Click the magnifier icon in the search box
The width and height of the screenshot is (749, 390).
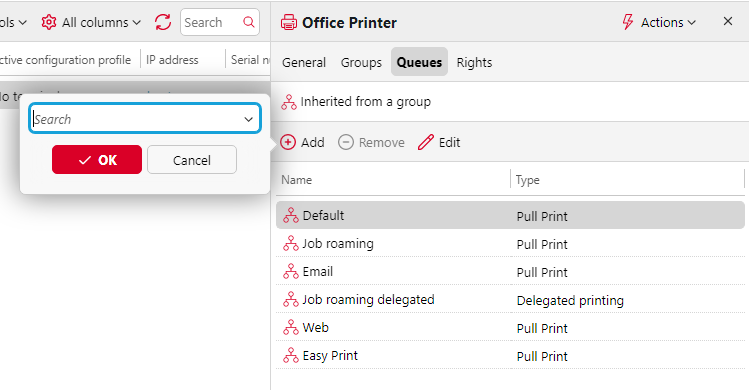[248, 22]
